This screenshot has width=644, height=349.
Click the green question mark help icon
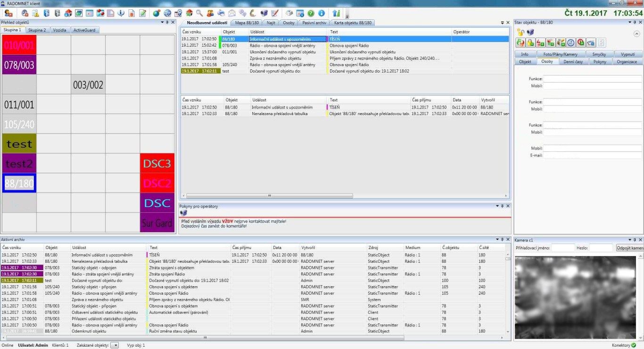click(311, 13)
